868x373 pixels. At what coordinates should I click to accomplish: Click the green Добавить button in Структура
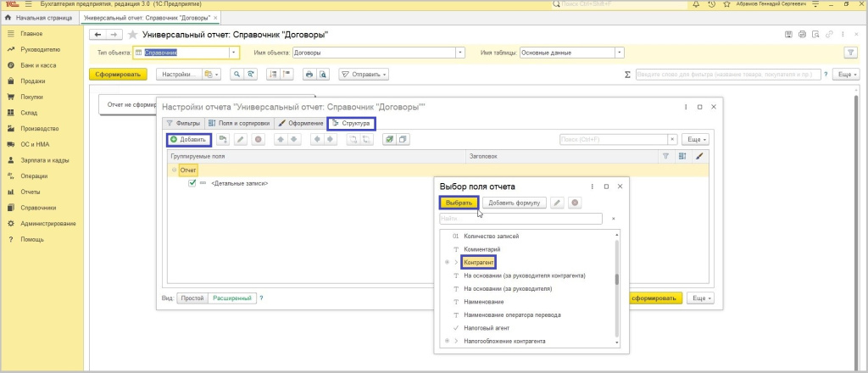[188, 139]
